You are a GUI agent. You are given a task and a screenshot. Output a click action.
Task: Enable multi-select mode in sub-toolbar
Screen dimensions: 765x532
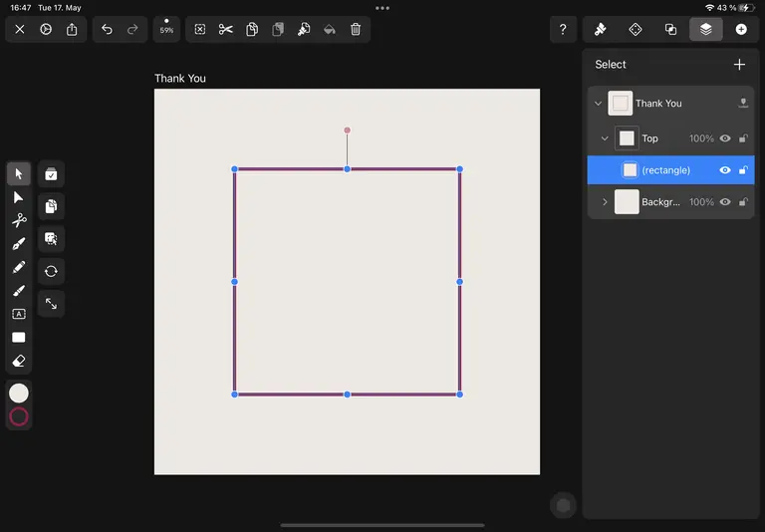[x=51, y=173]
